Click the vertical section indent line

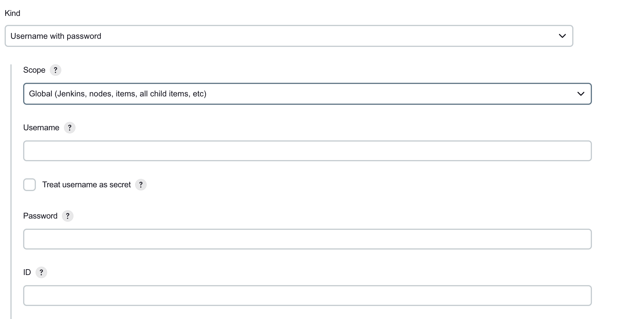(x=11, y=192)
